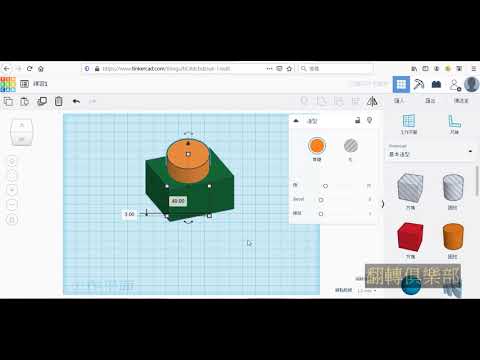Collapse the shape inspector panel arrow

(296, 121)
